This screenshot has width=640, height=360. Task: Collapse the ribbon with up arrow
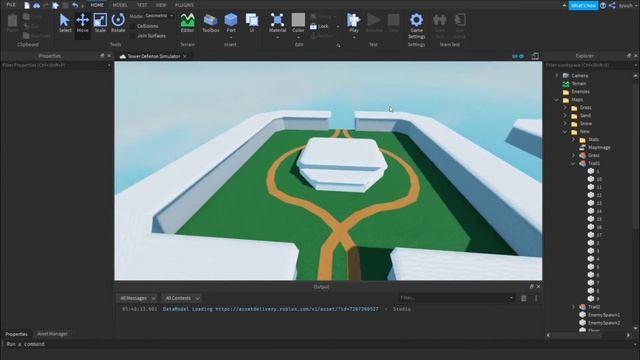[564, 5]
